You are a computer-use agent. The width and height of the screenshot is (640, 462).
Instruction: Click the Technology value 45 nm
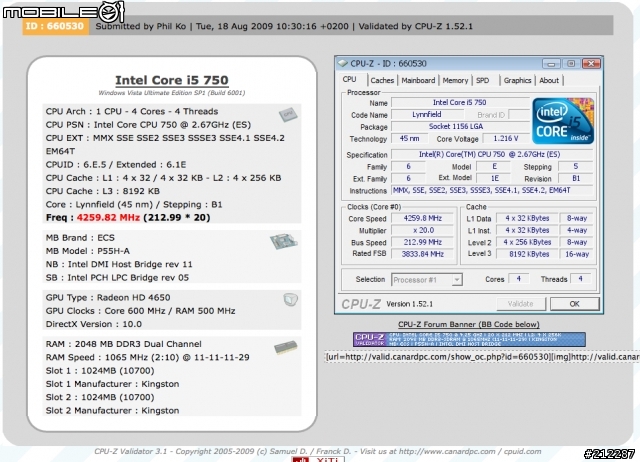pos(409,138)
